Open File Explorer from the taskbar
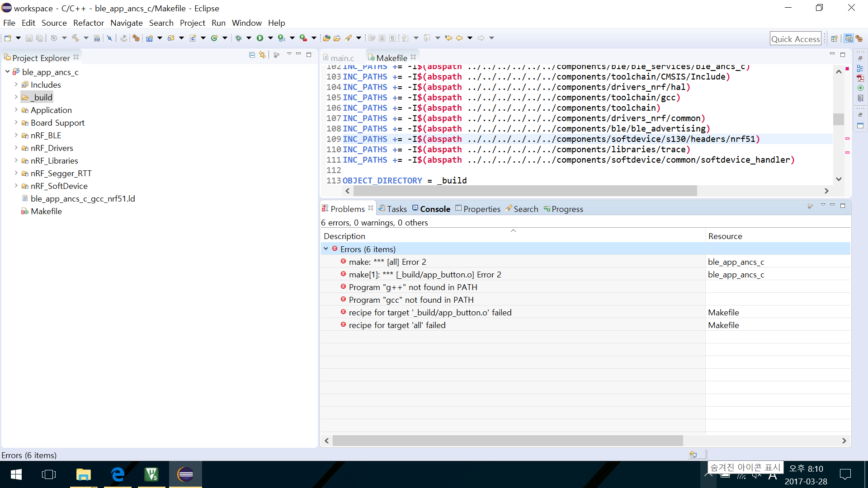 (84, 474)
